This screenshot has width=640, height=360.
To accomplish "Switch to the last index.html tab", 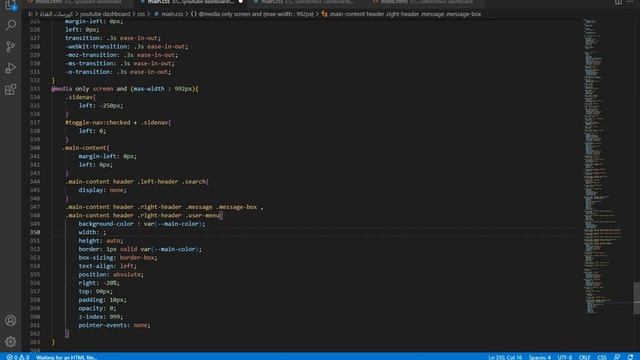I will pos(424,2).
